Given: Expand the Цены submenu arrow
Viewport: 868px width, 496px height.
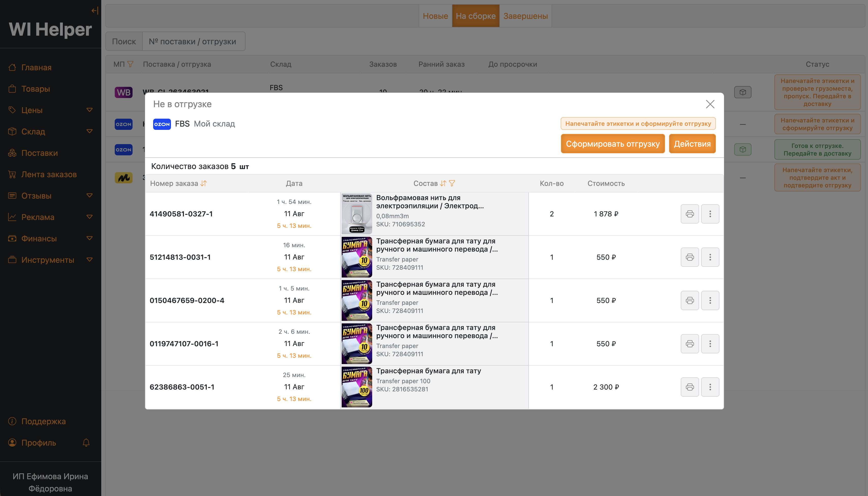Looking at the screenshot, I should click(x=90, y=110).
